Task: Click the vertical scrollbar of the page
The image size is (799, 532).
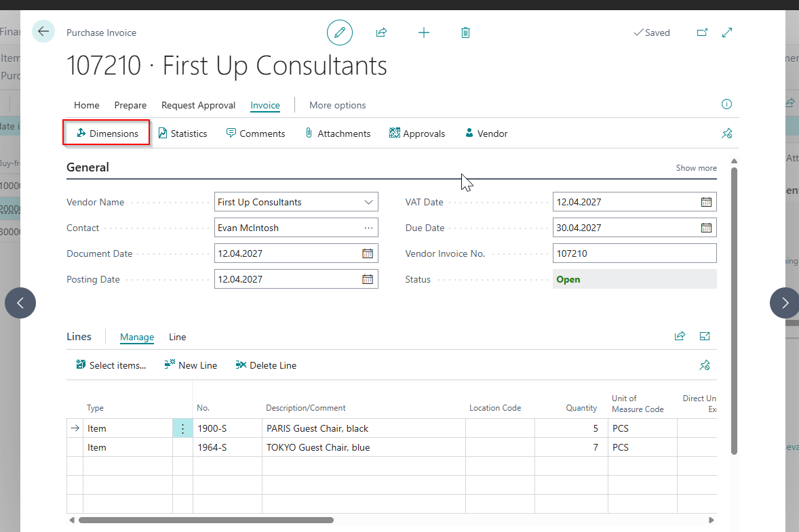Action: pos(734,310)
